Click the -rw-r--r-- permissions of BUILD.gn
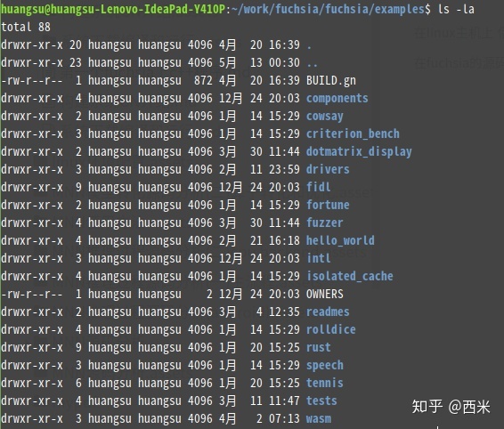This screenshot has height=429, width=504. tap(32, 81)
